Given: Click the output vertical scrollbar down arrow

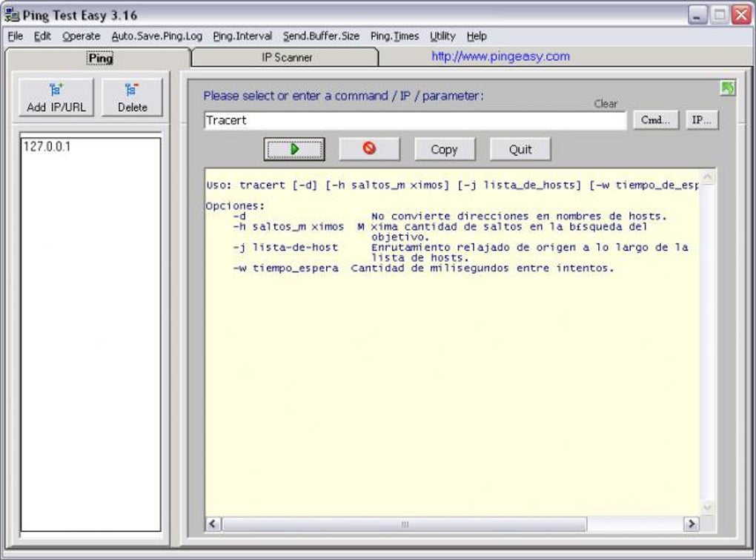Looking at the screenshot, I should point(708,507).
